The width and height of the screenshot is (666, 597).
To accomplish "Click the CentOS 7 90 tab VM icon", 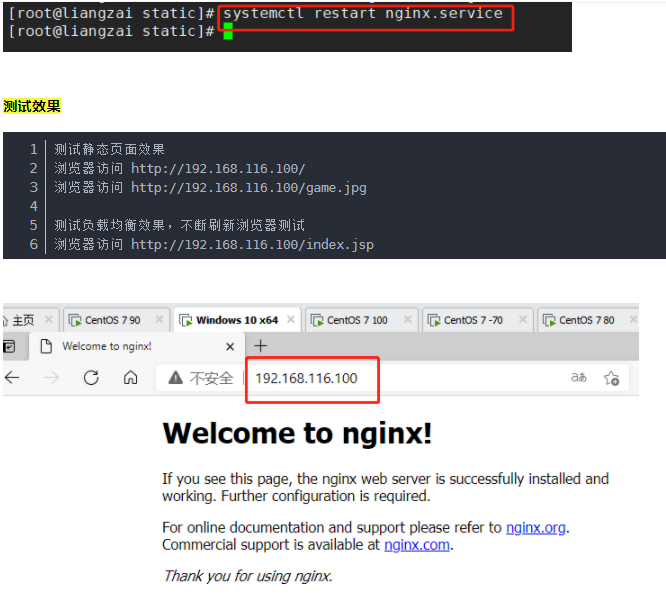I will (x=75, y=320).
